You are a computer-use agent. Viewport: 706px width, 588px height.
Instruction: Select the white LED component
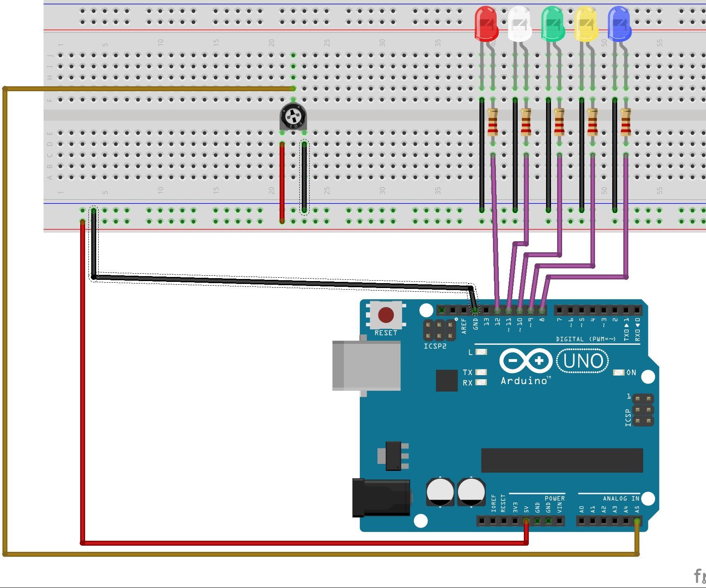[x=519, y=23]
